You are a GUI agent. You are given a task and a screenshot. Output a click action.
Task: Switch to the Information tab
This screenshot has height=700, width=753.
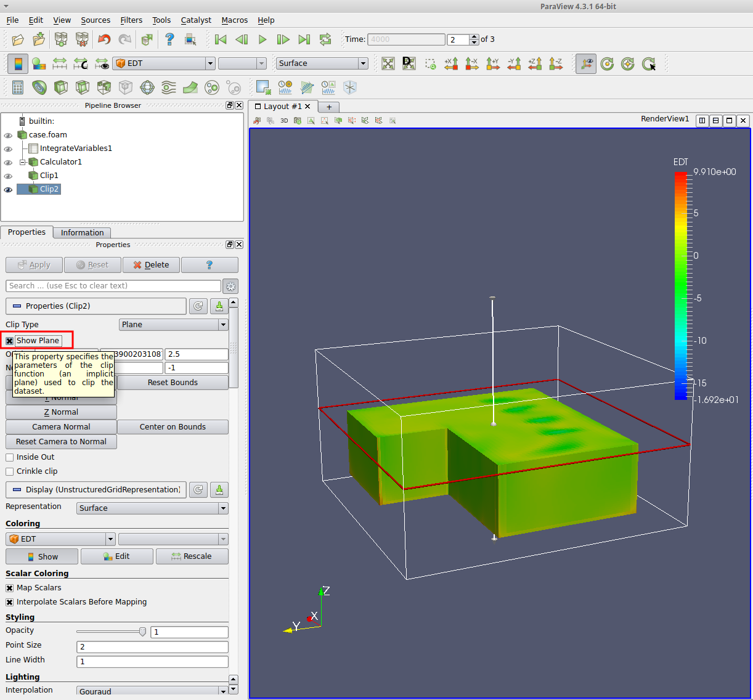pos(82,232)
